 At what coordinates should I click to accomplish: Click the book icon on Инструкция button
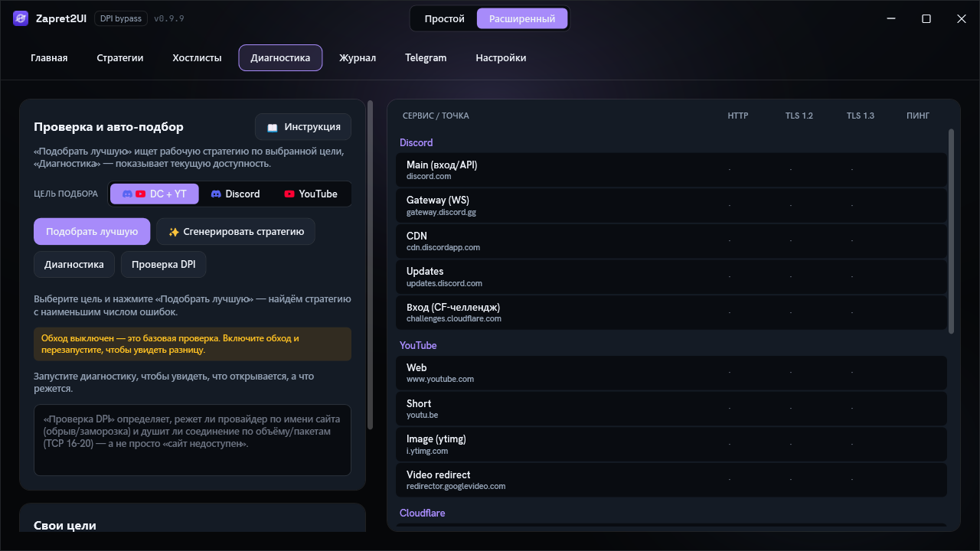click(x=273, y=127)
